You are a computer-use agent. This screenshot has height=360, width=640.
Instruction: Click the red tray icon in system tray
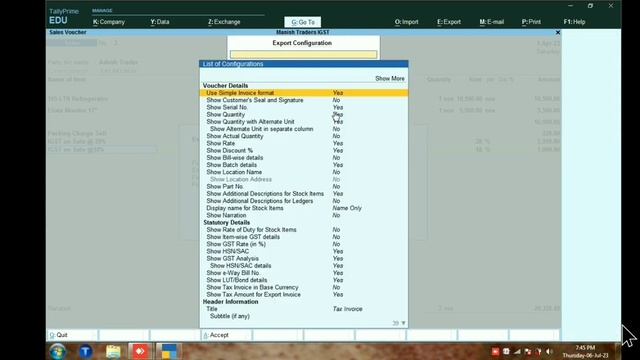495,351
